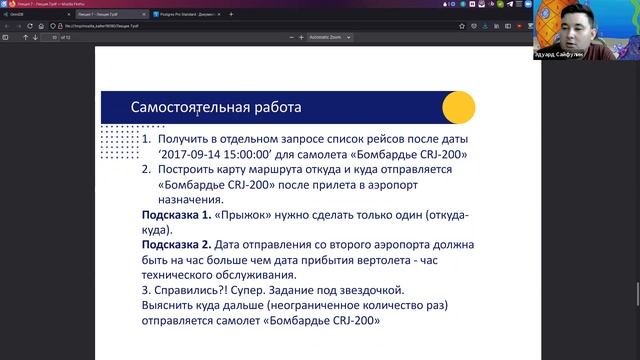Click the tracking protection shield icon
The width and height of the screenshot is (640, 360).
coord(53,26)
